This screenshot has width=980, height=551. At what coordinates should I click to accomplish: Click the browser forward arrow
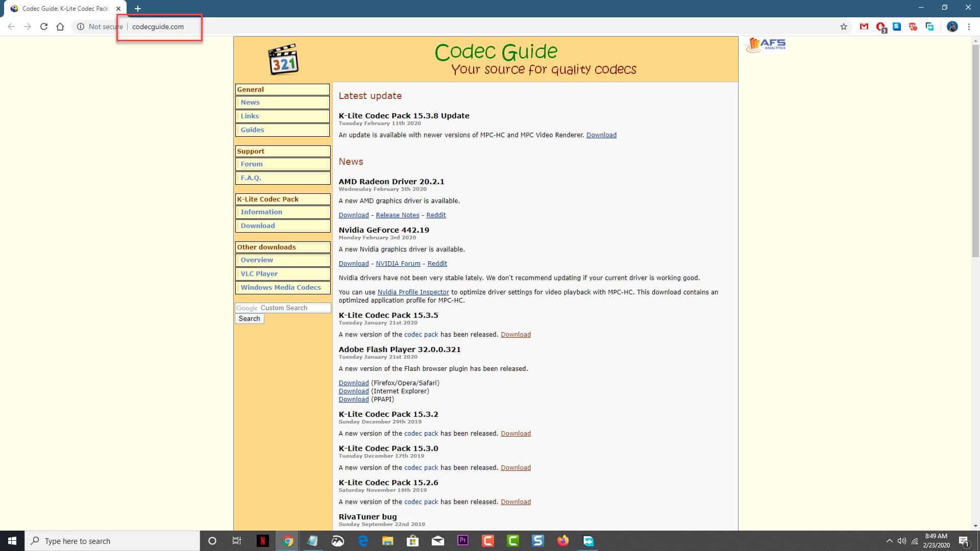pyautogui.click(x=28, y=27)
